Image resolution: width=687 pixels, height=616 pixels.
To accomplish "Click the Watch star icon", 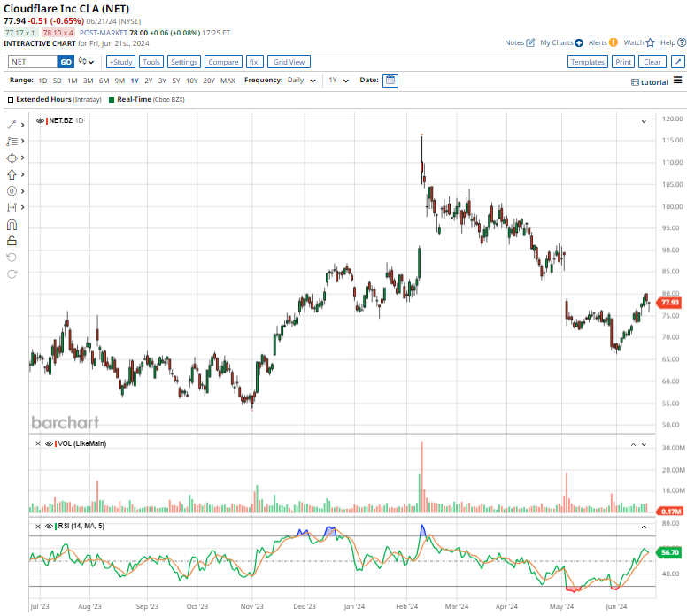I will [650, 42].
